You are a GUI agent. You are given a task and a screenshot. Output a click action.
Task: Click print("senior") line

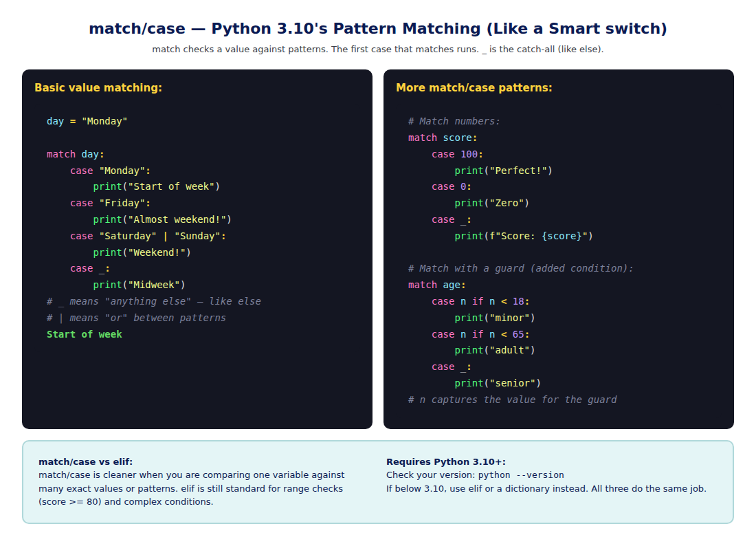click(x=498, y=383)
